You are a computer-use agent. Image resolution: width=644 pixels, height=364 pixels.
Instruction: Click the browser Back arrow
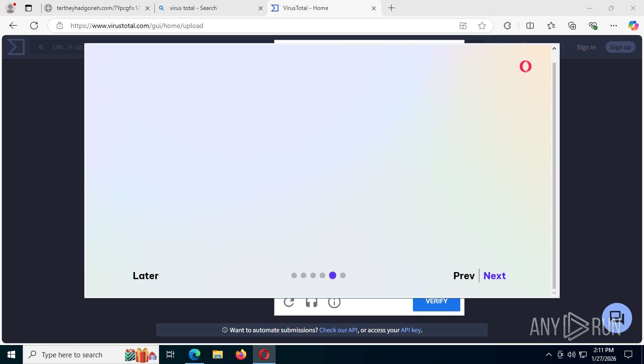point(13,26)
